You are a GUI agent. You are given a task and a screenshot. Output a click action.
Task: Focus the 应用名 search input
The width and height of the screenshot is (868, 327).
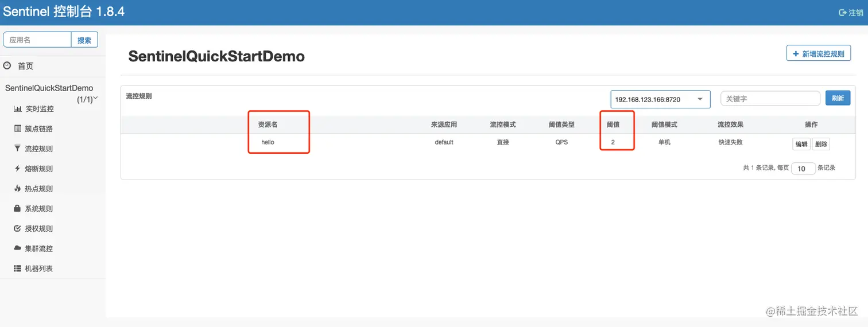point(37,40)
